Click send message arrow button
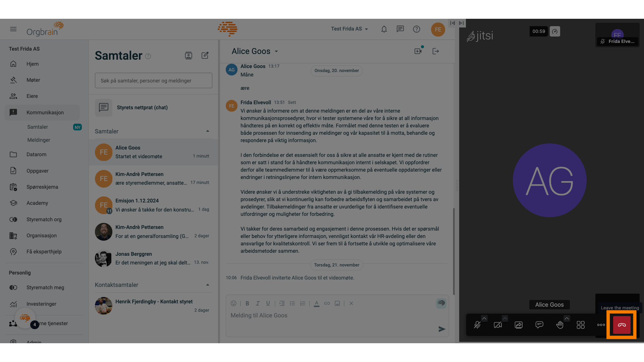 (x=441, y=329)
